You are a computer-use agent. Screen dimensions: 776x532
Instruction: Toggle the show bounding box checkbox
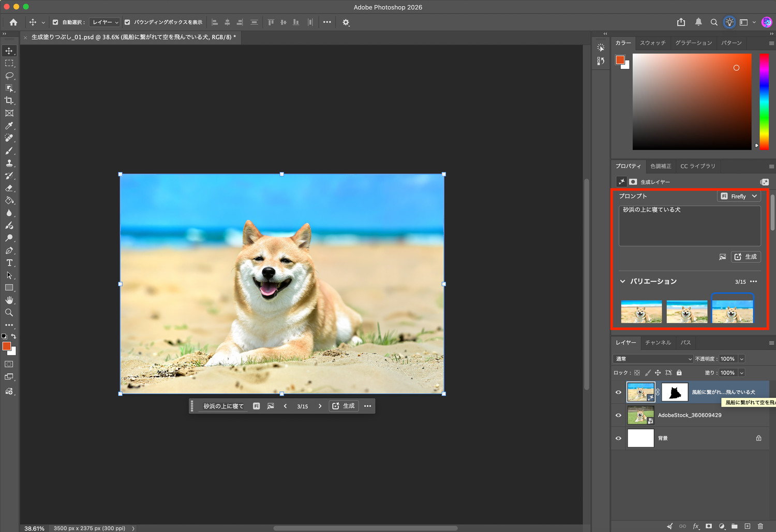point(127,22)
